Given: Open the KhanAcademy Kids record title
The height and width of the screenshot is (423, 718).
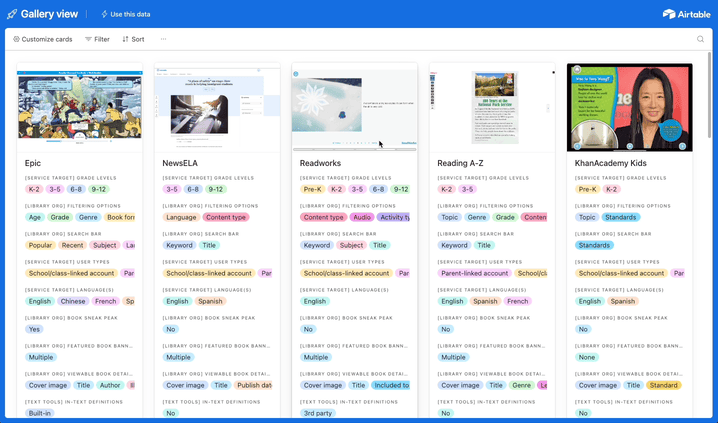Looking at the screenshot, I should click(610, 163).
